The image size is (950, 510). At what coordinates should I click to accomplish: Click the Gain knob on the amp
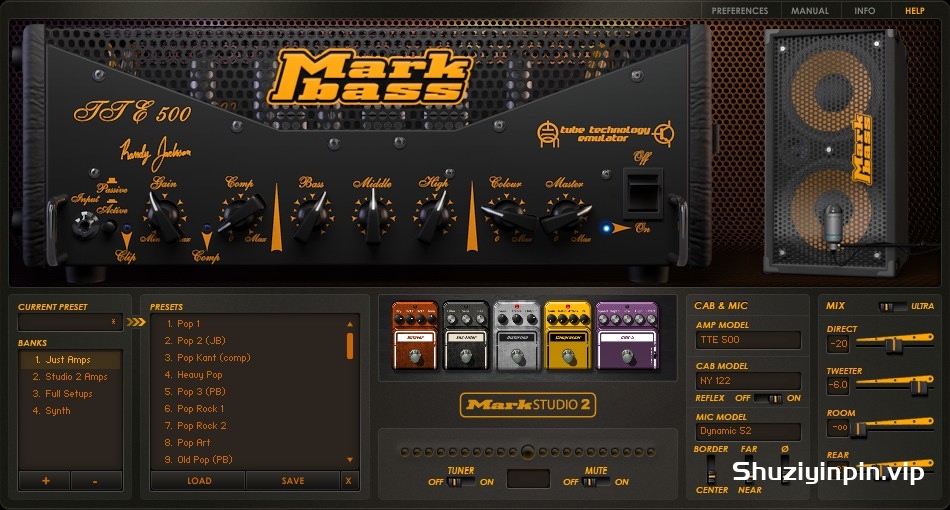coord(163,214)
